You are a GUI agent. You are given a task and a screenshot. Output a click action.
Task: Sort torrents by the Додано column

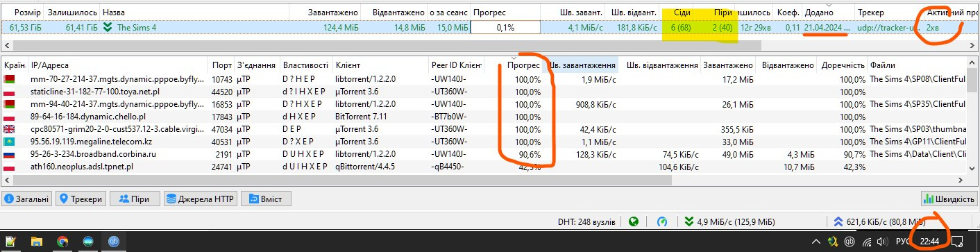(x=828, y=12)
